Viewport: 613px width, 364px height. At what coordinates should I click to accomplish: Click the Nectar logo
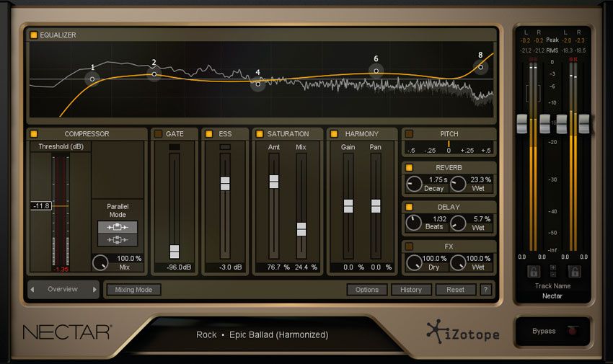pyautogui.click(x=67, y=332)
